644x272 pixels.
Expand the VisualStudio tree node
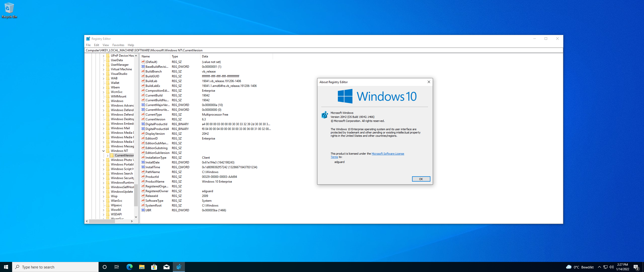point(103,74)
